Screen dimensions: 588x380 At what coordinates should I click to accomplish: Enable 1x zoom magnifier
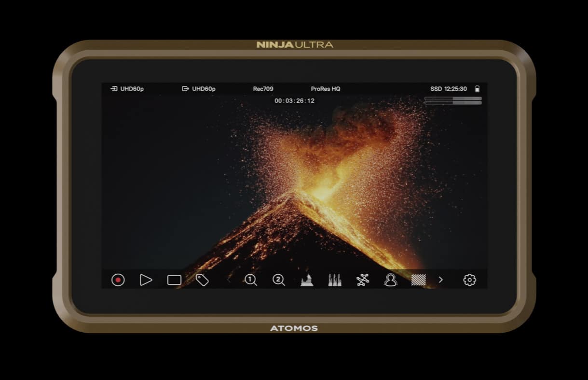(250, 280)
